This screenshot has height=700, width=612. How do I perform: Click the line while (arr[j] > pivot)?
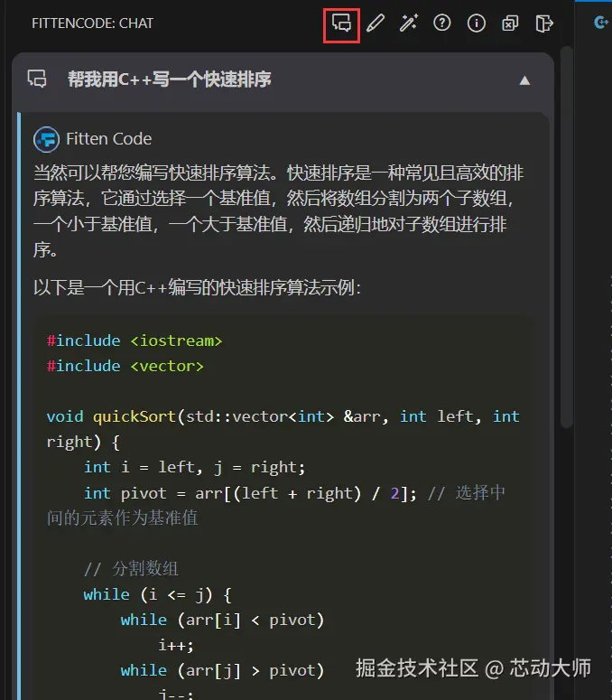pos(222,670)
